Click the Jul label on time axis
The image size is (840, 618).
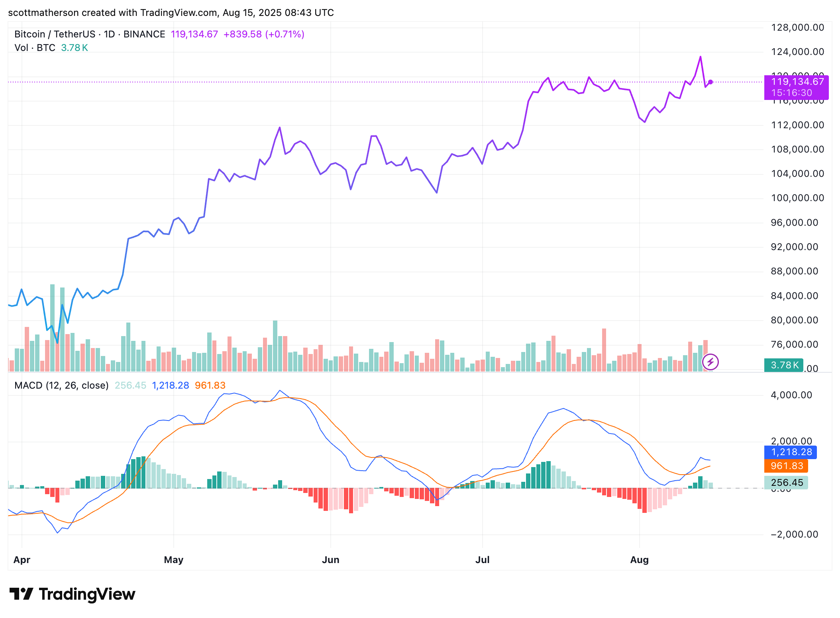482,560
